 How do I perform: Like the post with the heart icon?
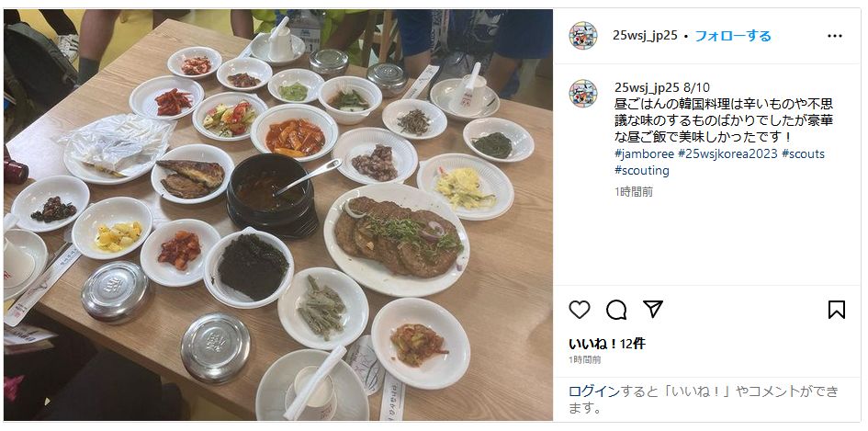(579, 310)
